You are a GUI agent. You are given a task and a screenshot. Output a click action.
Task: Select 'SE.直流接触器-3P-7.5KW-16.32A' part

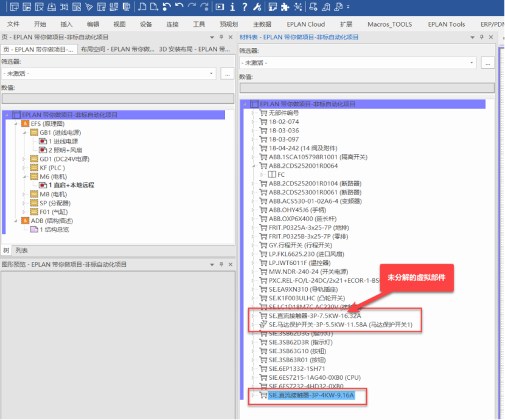tap(315, 315)
